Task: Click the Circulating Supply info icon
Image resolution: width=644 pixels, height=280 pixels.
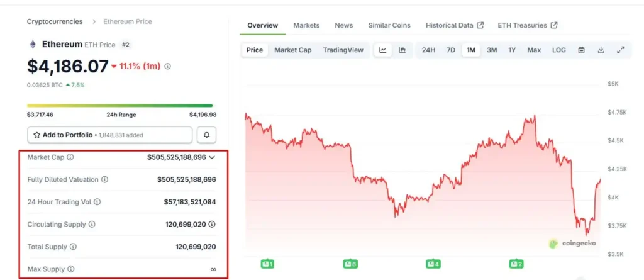Action: [92, 224]
